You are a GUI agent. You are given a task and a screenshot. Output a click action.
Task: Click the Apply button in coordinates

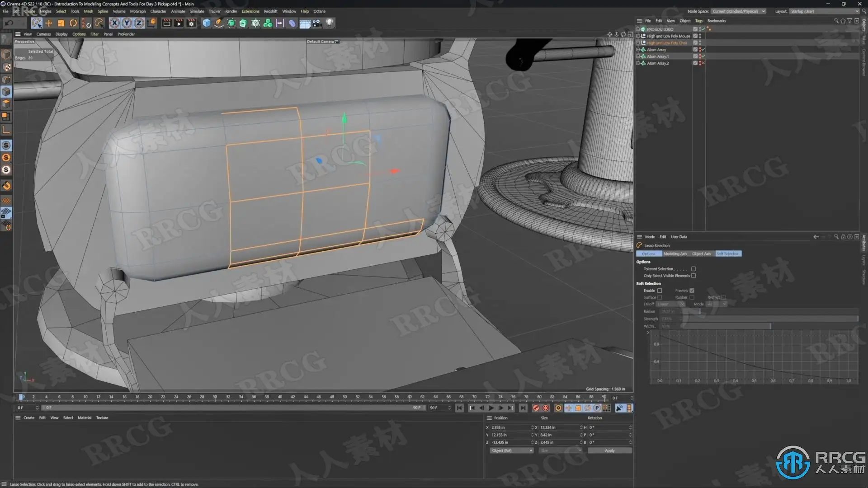coord(609,450)
